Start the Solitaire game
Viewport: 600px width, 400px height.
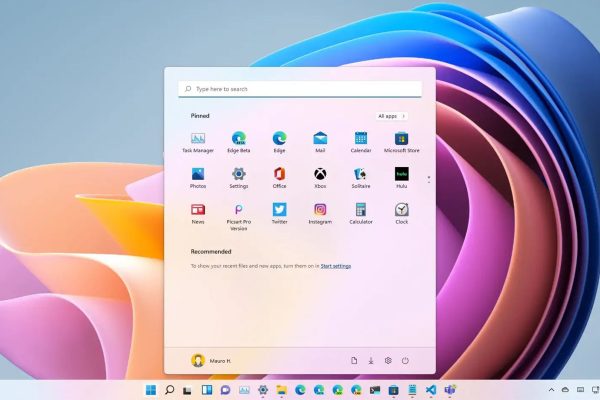tap(361, 178)
